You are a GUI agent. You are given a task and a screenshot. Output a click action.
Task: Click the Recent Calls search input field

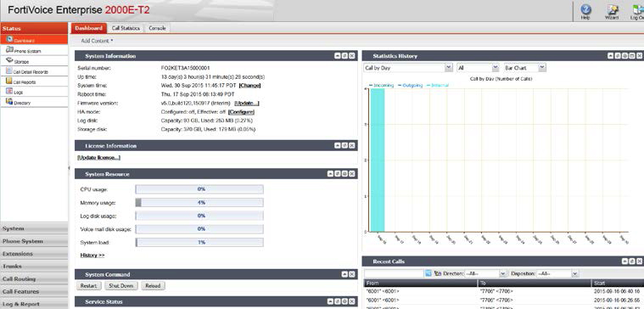394,273
